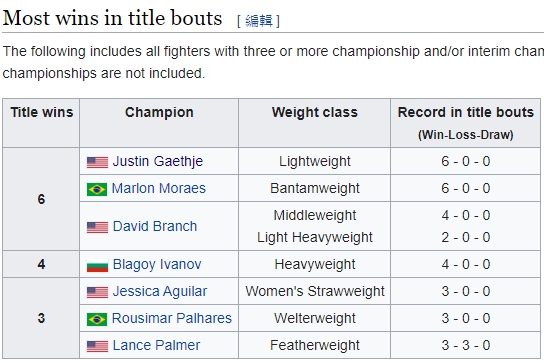Visit the David Branch page
The height and width of the screenshot is (363, 544).
pos(155,226)
